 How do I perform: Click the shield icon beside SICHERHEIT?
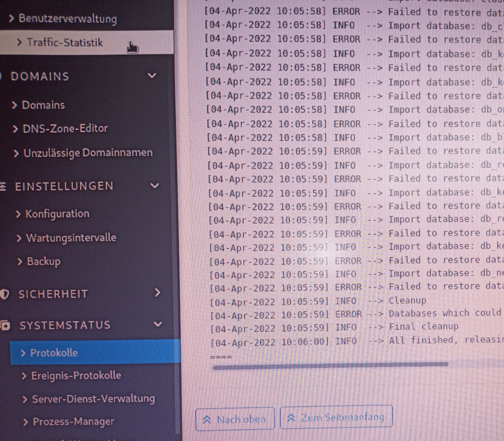point(4,294)
